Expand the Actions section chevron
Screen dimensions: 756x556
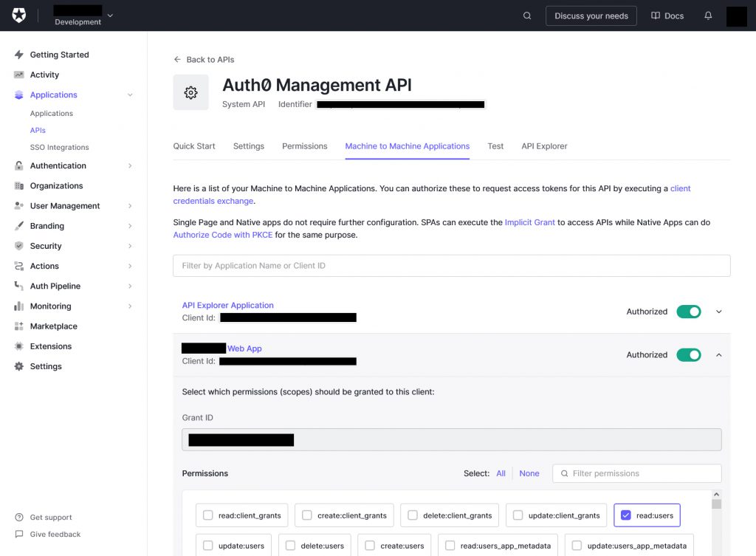[x=130, y=266]
